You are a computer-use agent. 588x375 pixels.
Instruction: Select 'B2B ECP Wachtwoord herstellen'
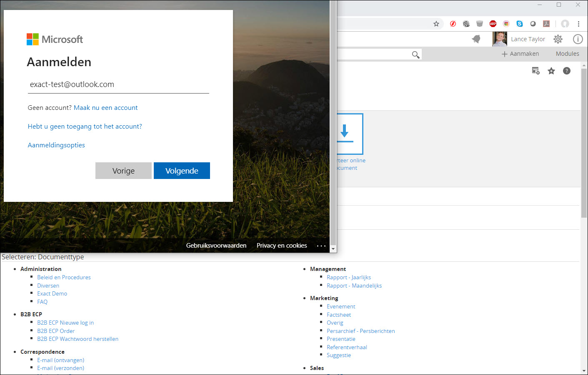[x=78, y=339]
